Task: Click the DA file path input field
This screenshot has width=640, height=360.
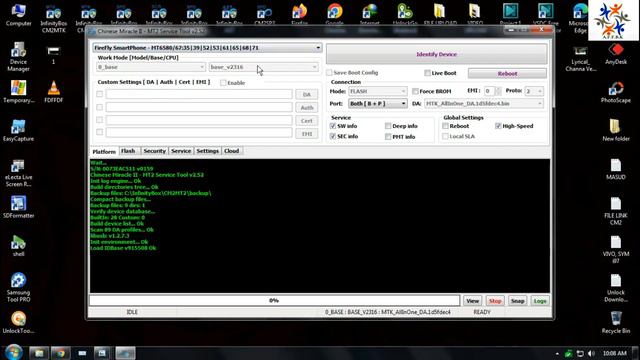Action: pos(199,94)
